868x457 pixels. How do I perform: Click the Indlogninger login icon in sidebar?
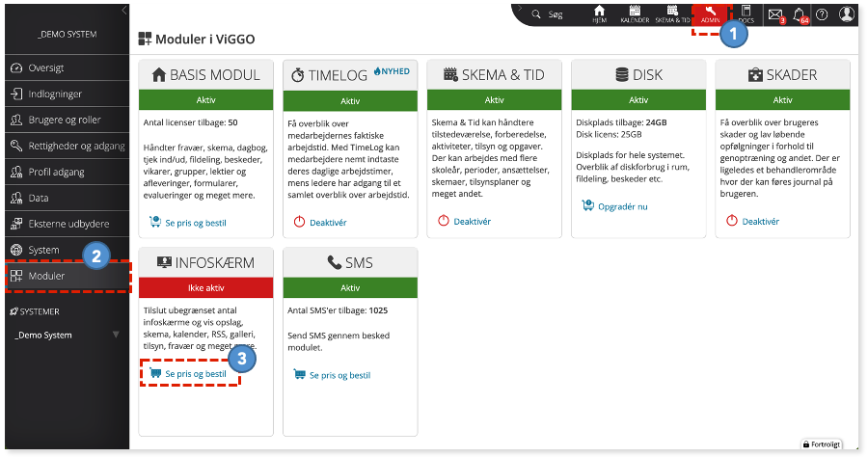[16, 94]
